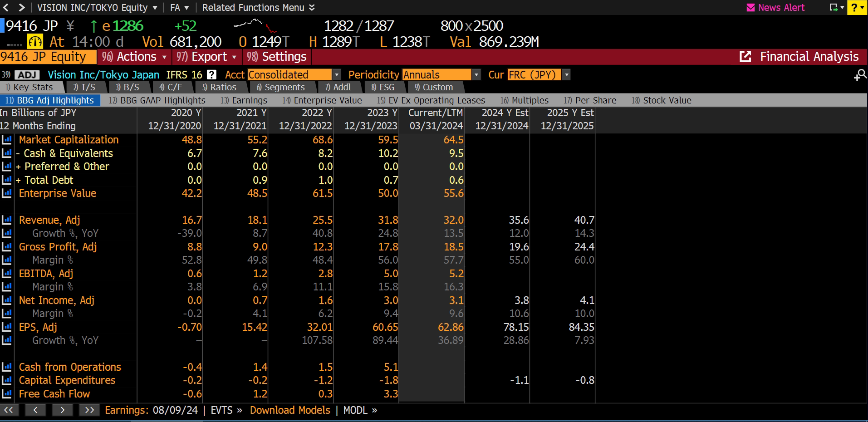Open chart icon for Net Income, Adj row

[7, 300]
